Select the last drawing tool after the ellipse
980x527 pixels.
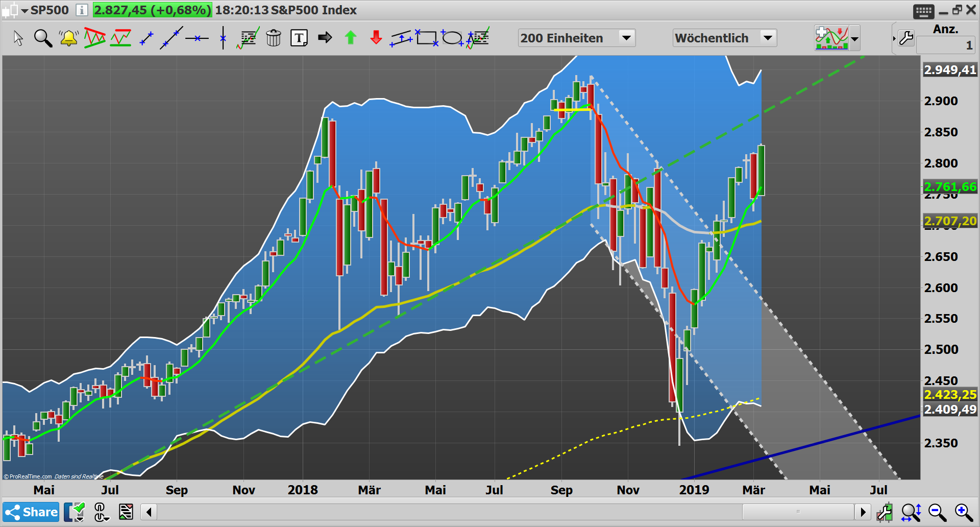click(478, 38)
